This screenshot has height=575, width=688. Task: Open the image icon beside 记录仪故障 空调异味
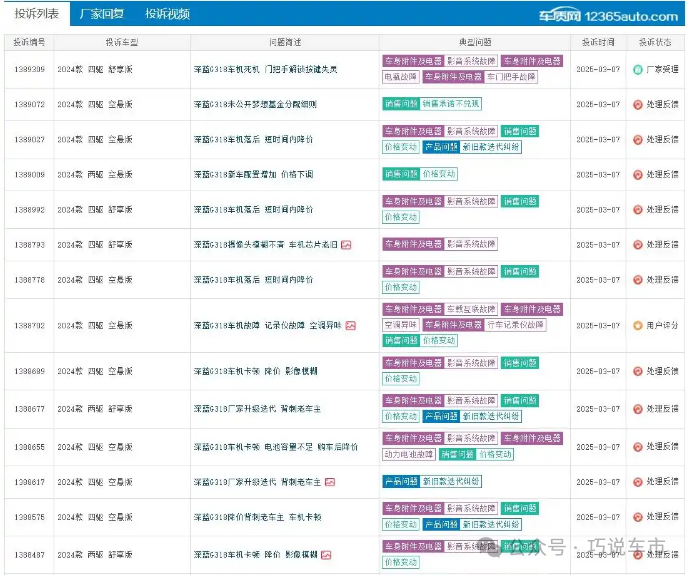pos(351,326)
